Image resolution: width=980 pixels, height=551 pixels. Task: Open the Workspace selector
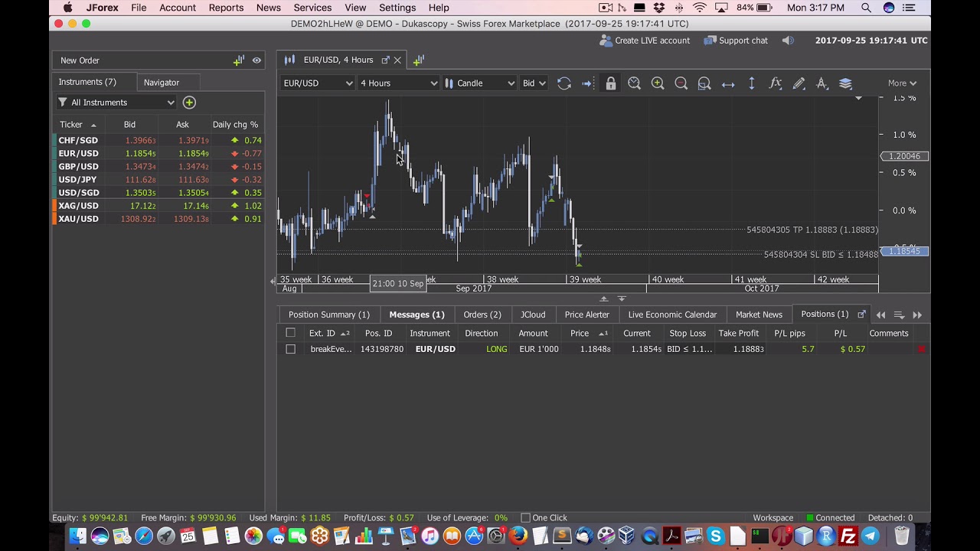(773, 518)
